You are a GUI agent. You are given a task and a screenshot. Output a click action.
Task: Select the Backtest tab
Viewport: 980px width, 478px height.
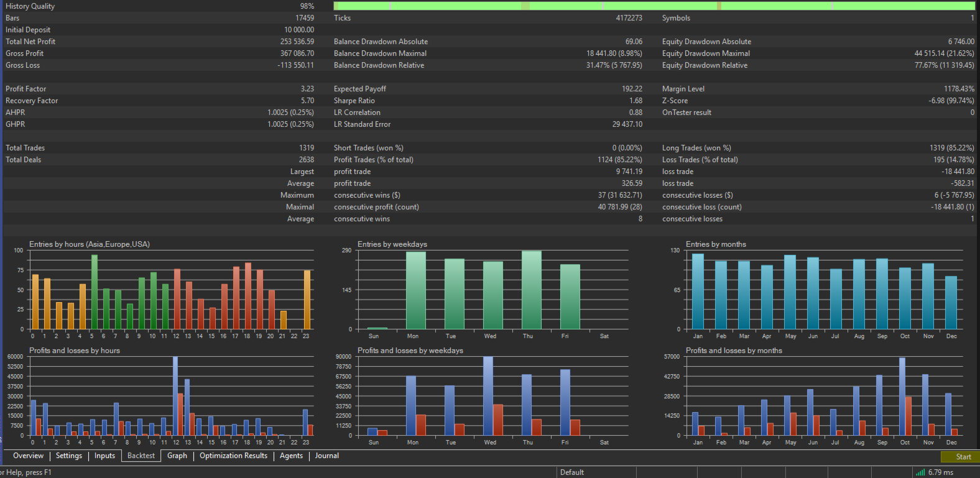point(141,456)
